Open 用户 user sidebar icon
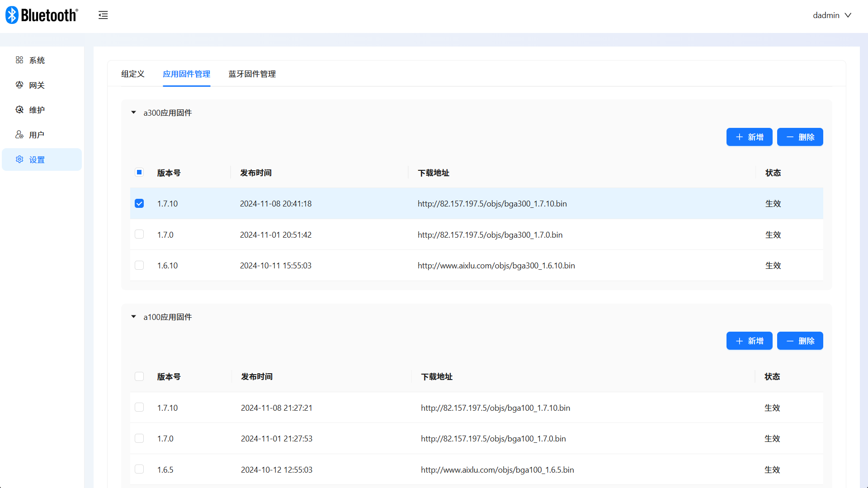The height and width of the screenshot is (488, 868). [19, 135]
